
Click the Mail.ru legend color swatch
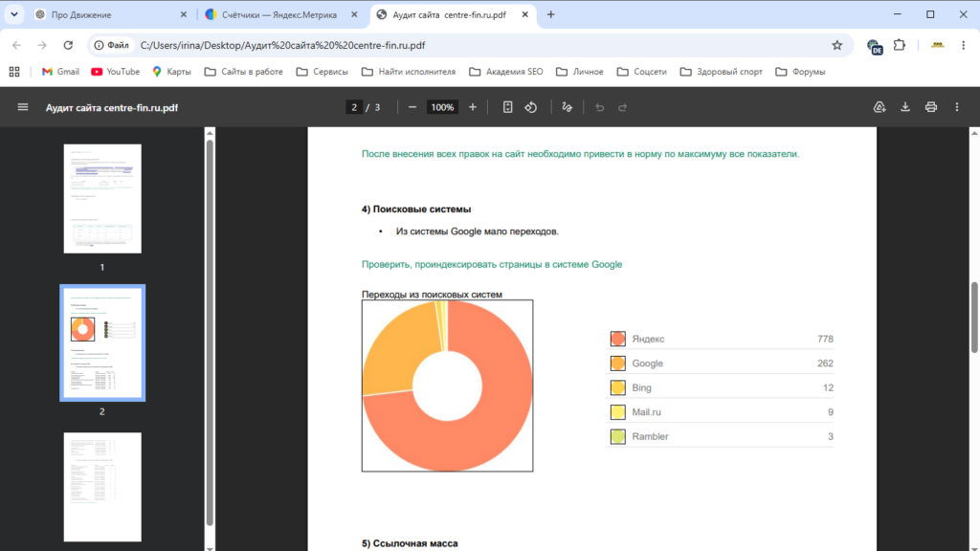617,411
